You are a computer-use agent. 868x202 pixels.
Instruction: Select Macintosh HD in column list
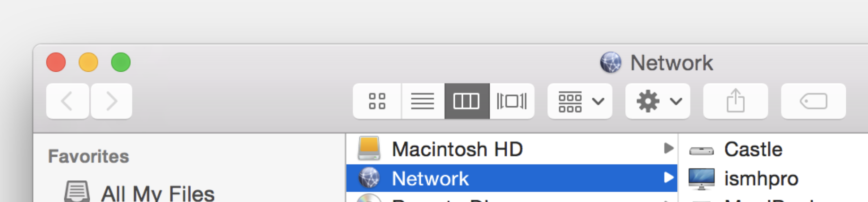pyautogui.click(x=512, y=149)
